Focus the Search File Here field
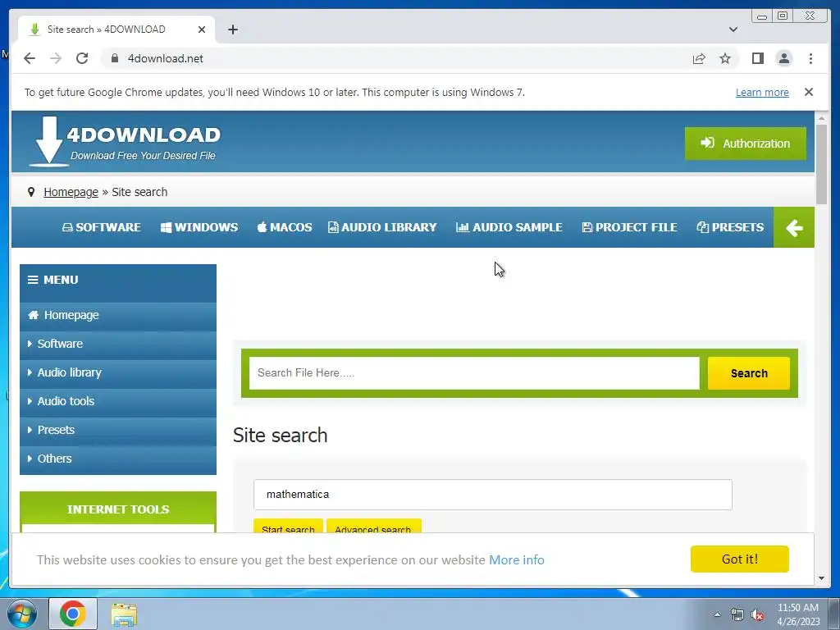840x630 pixels. [x=474, y=373]
